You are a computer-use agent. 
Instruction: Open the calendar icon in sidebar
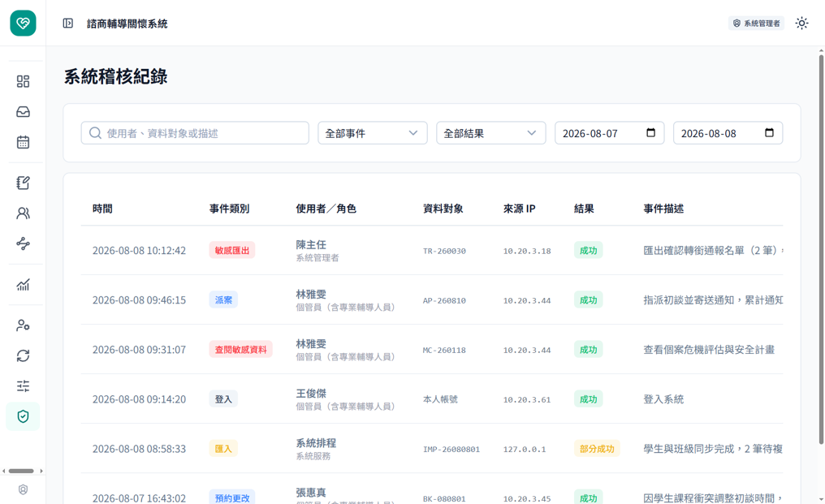click(x=24, y=142)
